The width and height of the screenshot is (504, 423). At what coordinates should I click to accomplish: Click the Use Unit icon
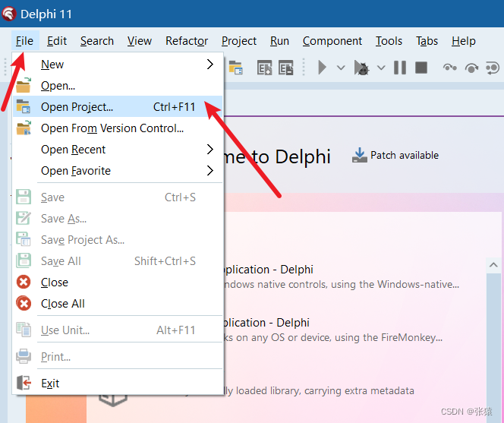24,330
